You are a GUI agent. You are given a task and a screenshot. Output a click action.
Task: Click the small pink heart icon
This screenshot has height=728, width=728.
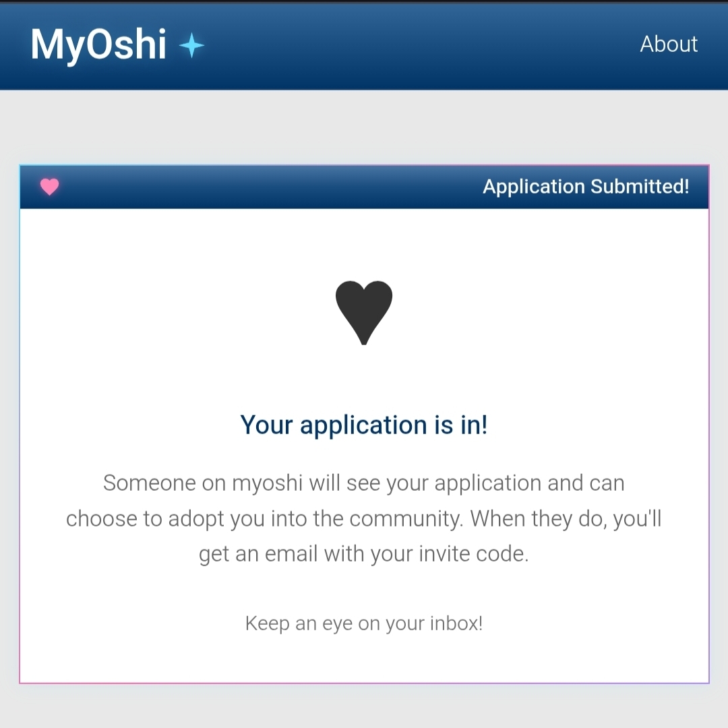[x=49, y=187]
